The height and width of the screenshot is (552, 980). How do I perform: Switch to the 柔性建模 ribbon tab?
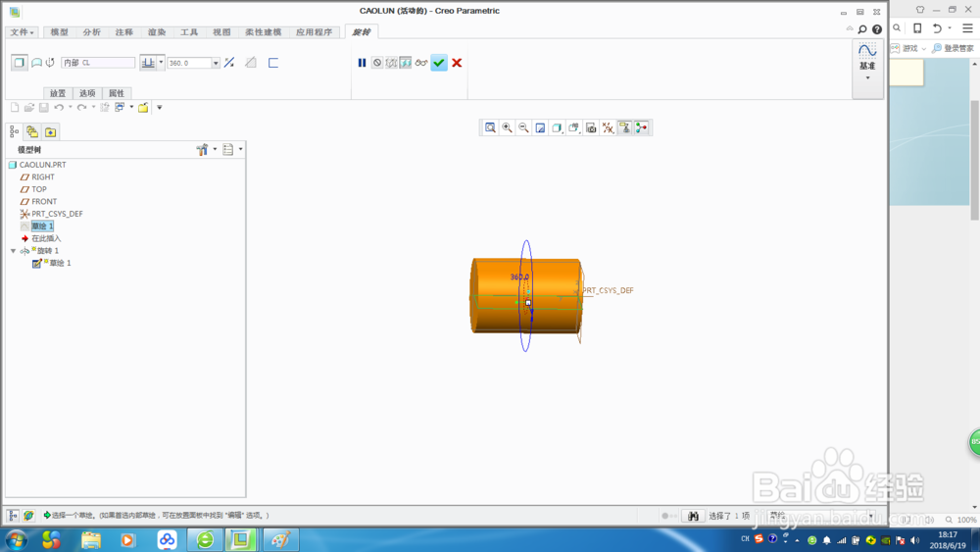[x=263, y=32]
